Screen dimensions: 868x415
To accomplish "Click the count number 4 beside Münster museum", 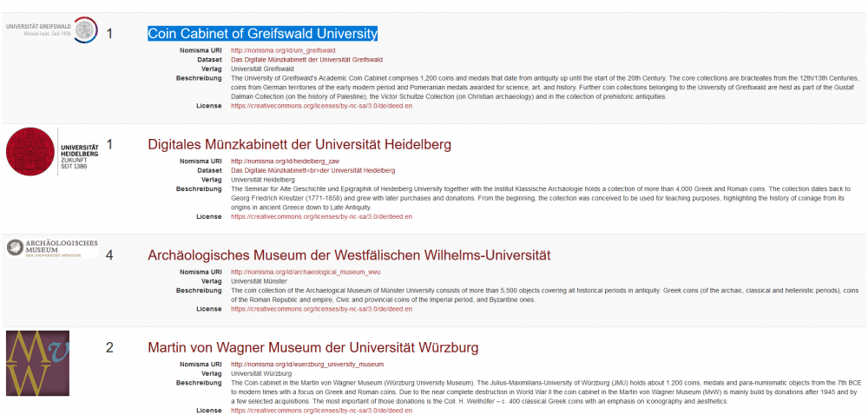I will pos(109,256).
